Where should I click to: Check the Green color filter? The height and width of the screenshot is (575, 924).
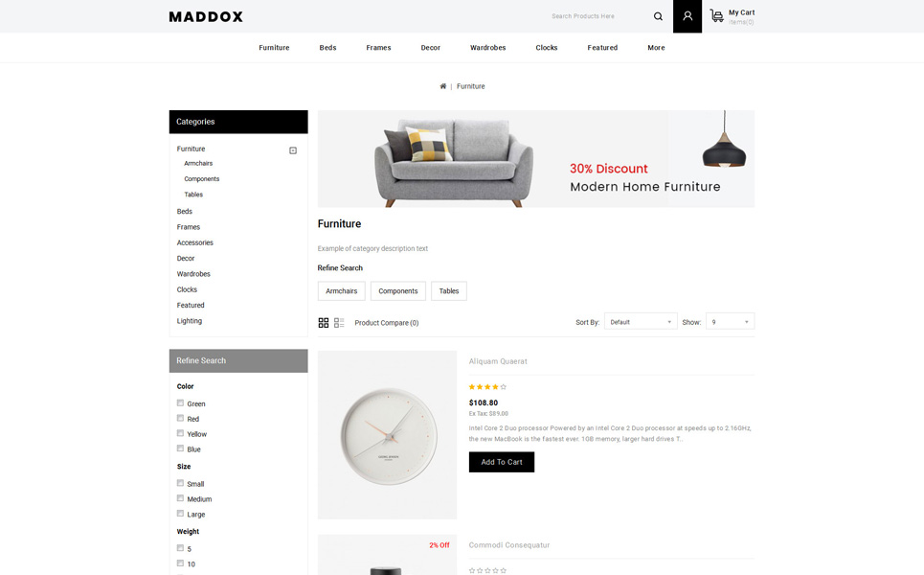point(180,402)
